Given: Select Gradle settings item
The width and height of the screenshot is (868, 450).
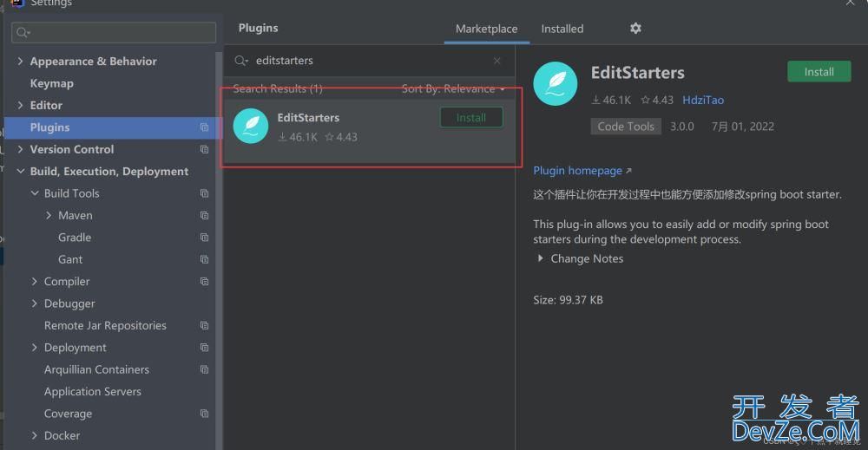Looking at the screenshot, I should 75,238.
